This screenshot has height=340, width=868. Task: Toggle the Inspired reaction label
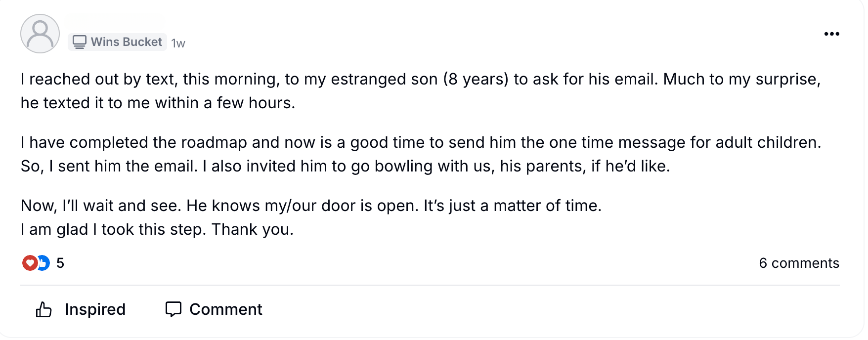[x=95, y=309]
